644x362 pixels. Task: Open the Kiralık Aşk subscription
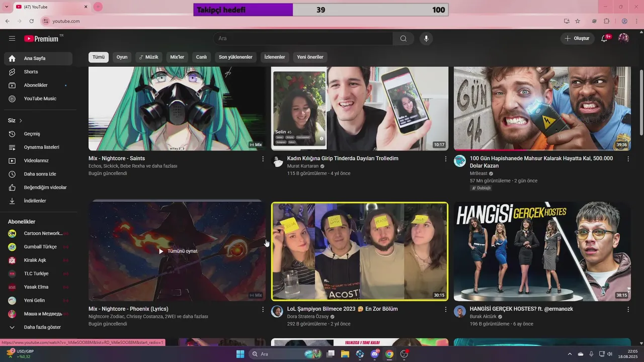click(38, 260)
